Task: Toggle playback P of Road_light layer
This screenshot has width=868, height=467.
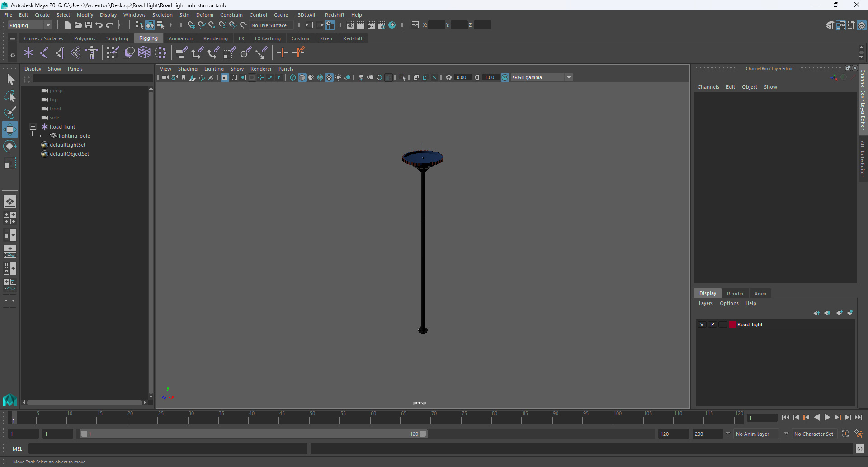Action: [712, 324]
